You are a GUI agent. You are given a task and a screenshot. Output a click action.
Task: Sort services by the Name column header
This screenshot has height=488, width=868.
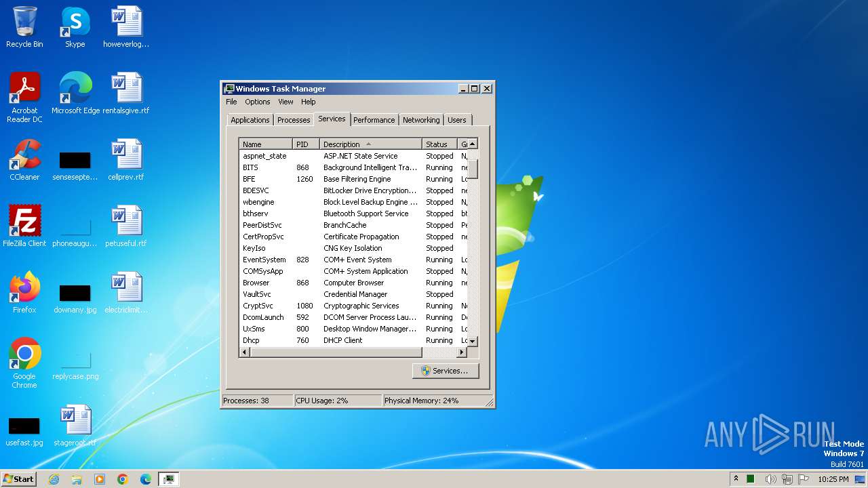[x=266, y=144]
